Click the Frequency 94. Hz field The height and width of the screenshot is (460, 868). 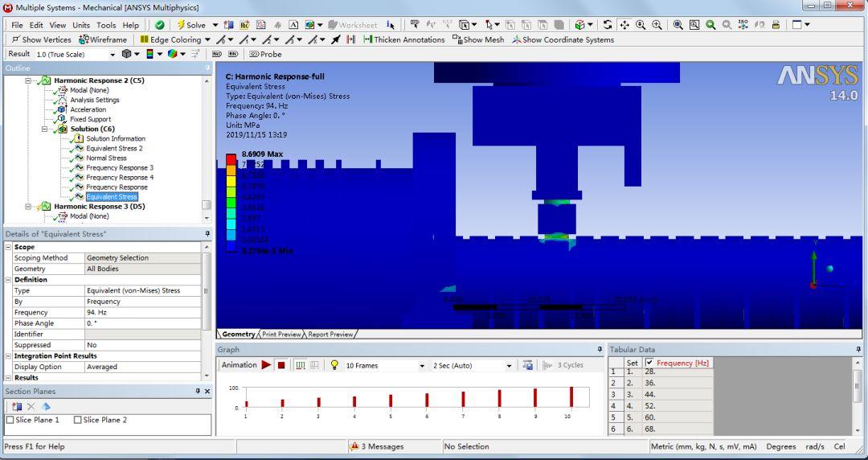click(143, 313)
